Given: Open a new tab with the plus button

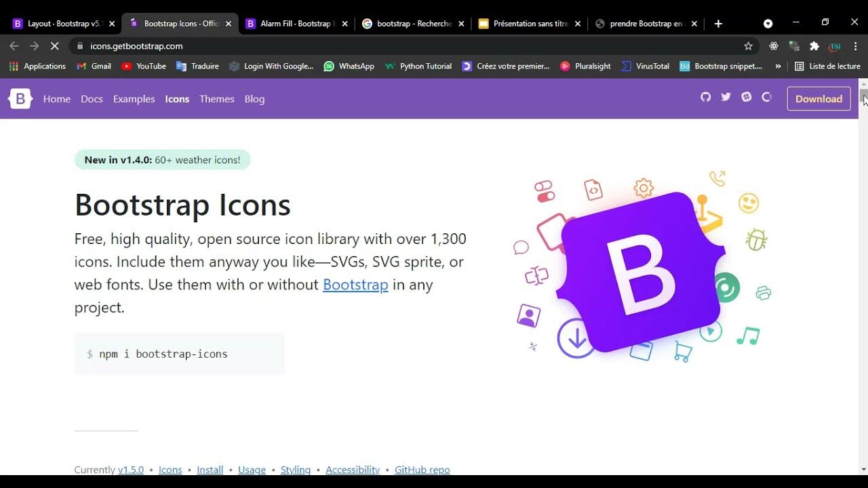Looking at the screenshot, I should point(718,24).
